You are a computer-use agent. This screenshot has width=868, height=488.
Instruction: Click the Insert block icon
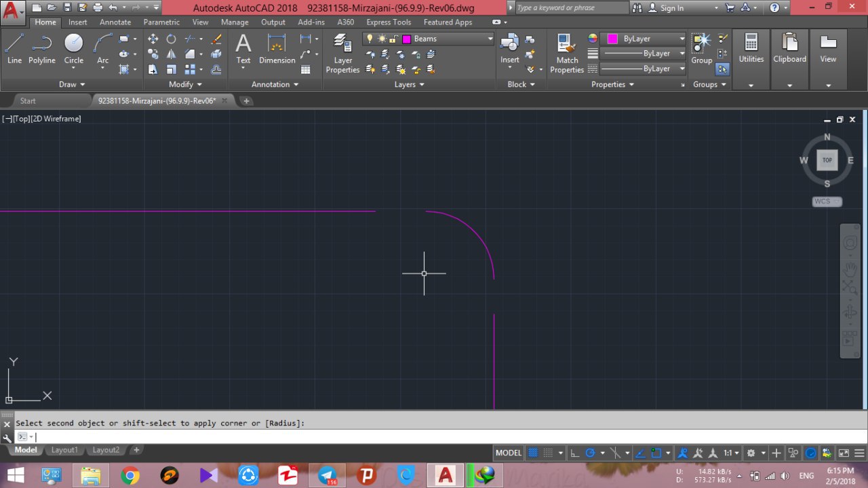510,45
